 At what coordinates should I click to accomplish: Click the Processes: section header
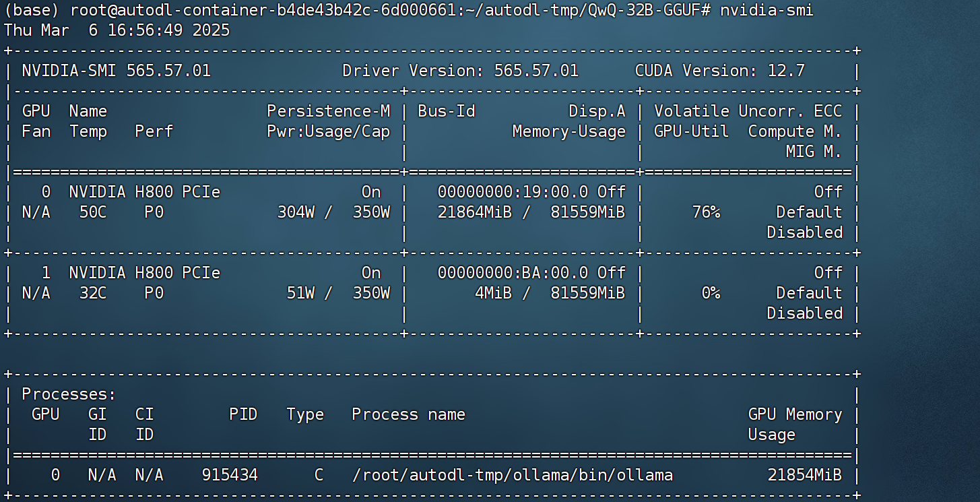tap(69, 394)
